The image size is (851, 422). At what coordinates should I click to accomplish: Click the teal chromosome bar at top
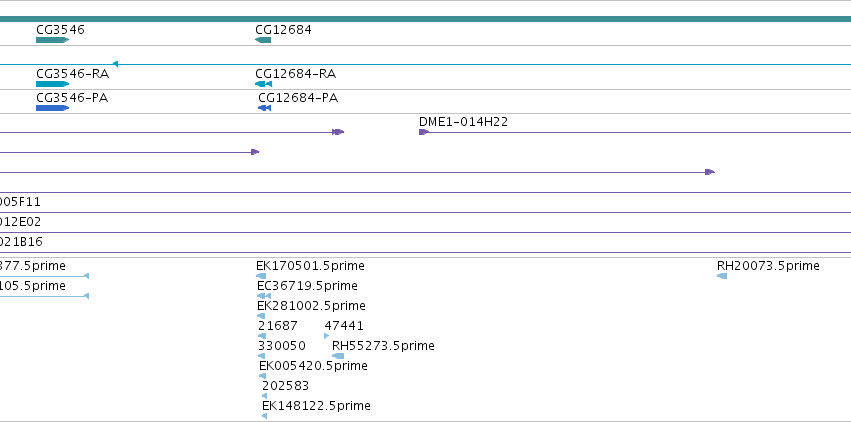[426, 19]
